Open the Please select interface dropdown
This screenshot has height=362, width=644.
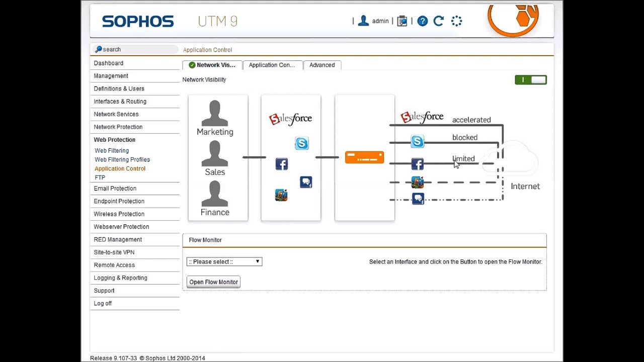tap(224, 261)
